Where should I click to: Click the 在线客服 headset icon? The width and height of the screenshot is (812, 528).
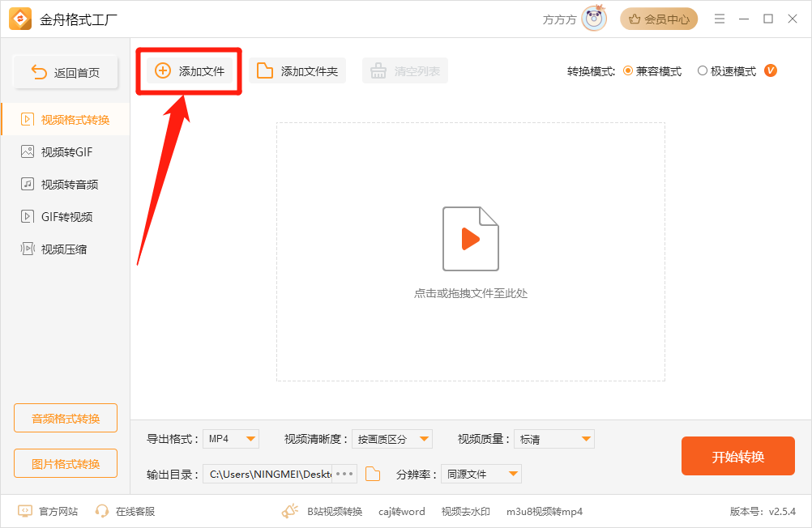click(x=102, y=511)
